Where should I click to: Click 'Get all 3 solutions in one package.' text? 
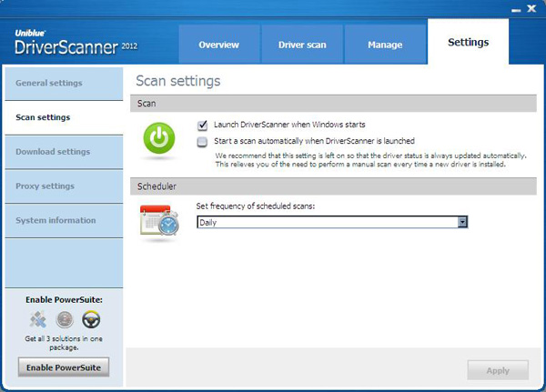[x=64, y=343]
